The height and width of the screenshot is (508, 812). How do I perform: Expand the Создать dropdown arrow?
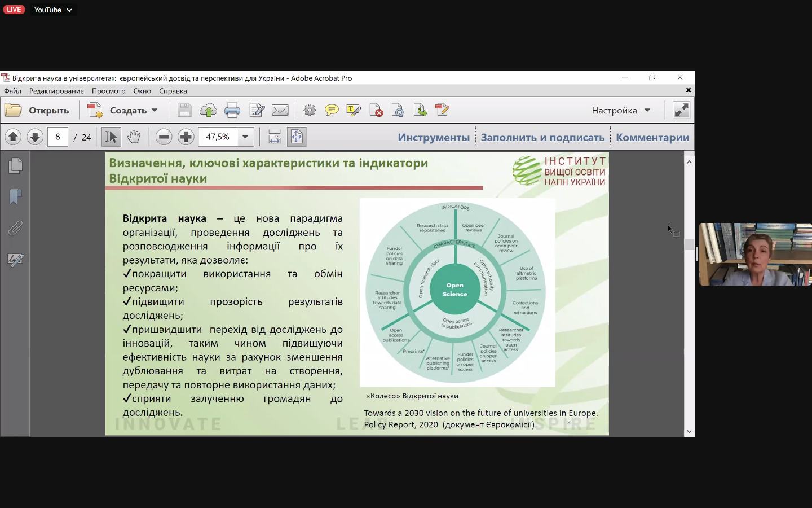click(x=155, y=111)
